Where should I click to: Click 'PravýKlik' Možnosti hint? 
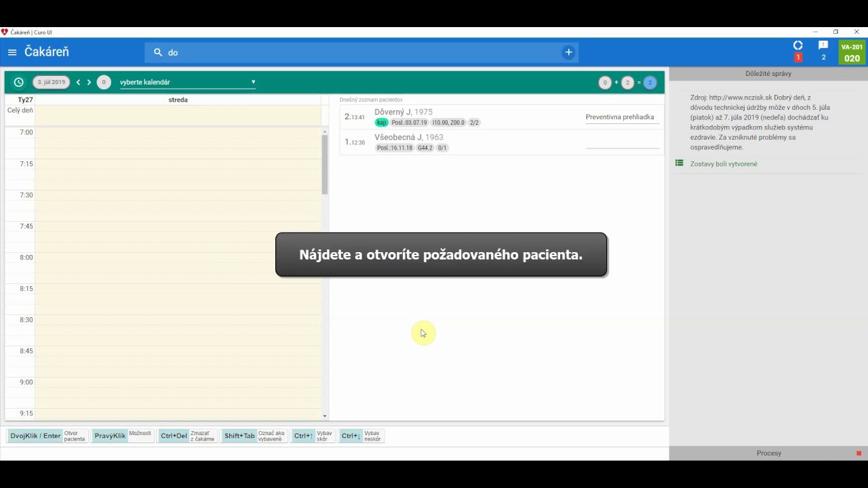tap(122, 436)
